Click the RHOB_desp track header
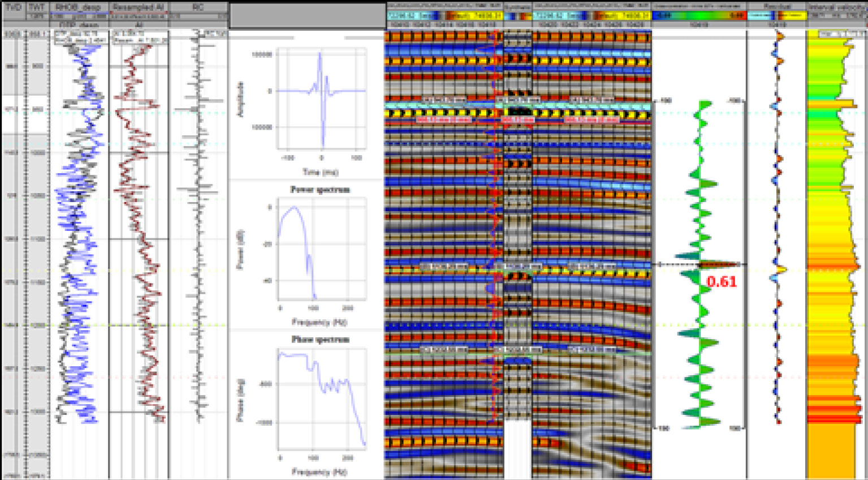Screen dimensions: 868x480 (79, 7)
